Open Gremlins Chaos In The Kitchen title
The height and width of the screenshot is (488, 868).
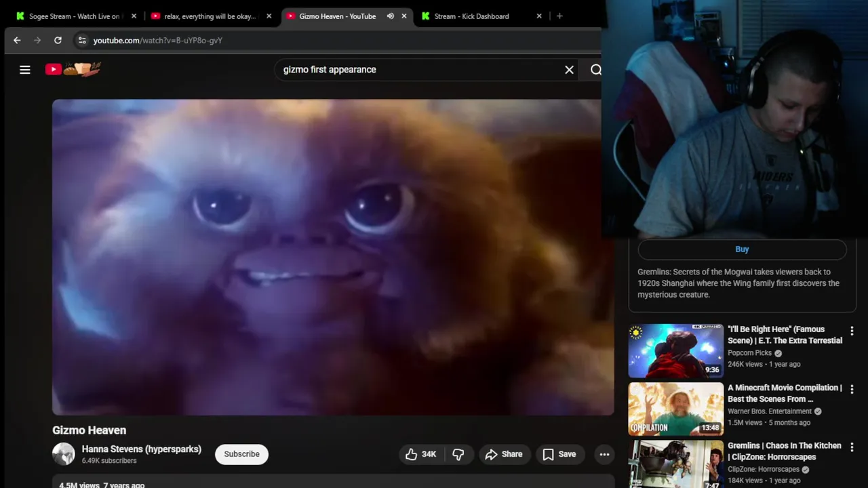tap(785, 451)
